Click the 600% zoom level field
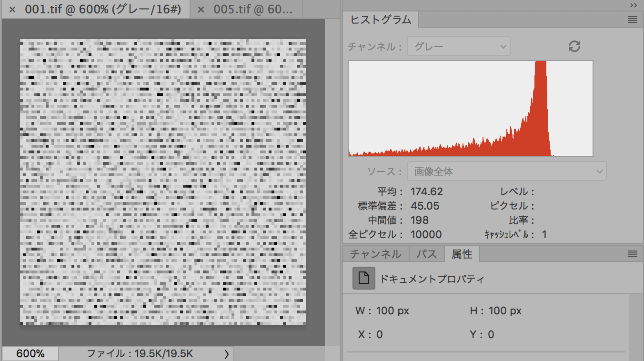 pyautogui.click(x=30, y=354)
